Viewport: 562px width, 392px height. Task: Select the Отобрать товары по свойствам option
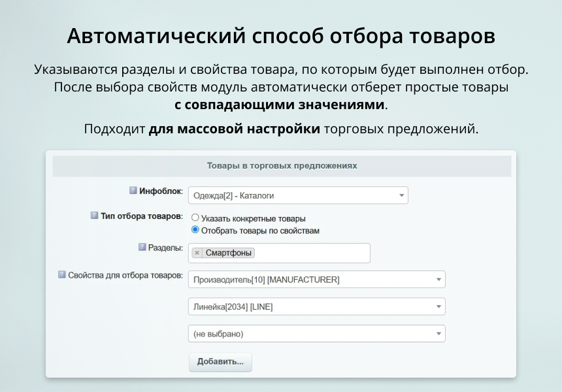(195, 231)
